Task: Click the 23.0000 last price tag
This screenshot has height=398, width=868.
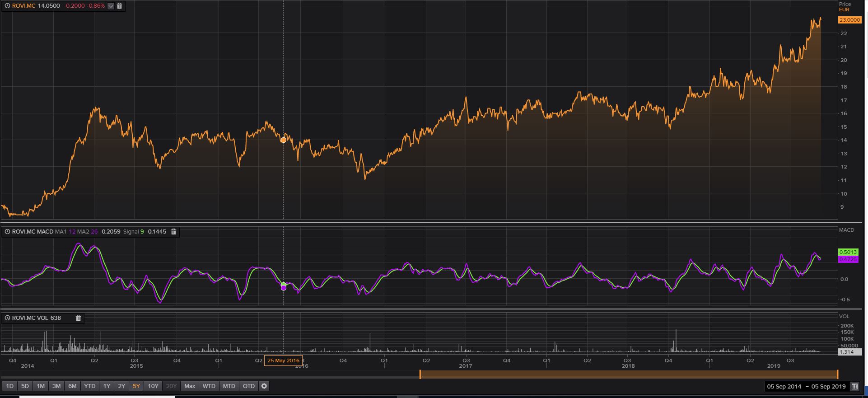Action: (x=849, y=20)
